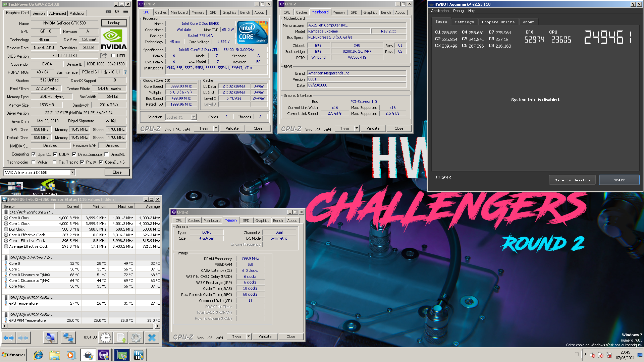Click the blue X close icon in HWiNFO
The width and height of the screenshot is (644, 362).
(x=152, y=338)
